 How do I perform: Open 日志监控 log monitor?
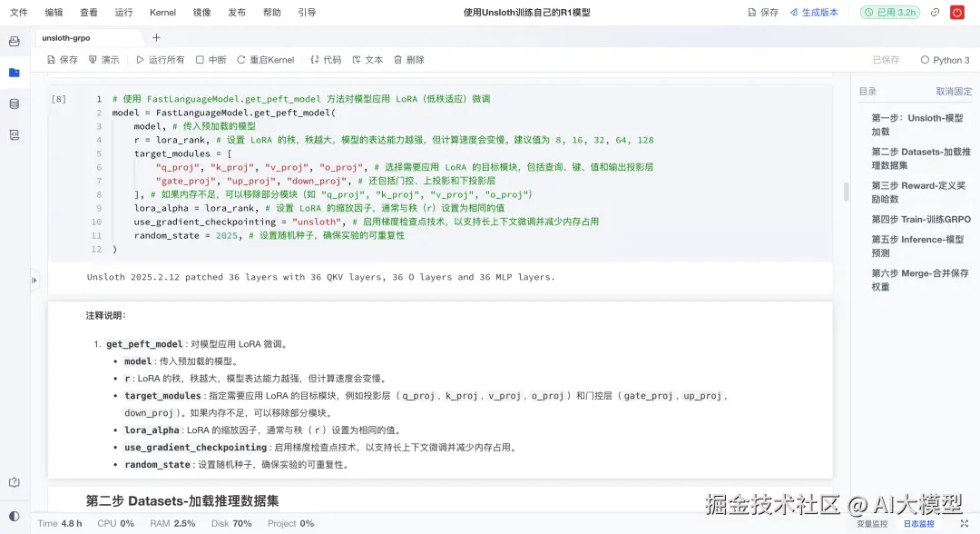pos(918,524)
